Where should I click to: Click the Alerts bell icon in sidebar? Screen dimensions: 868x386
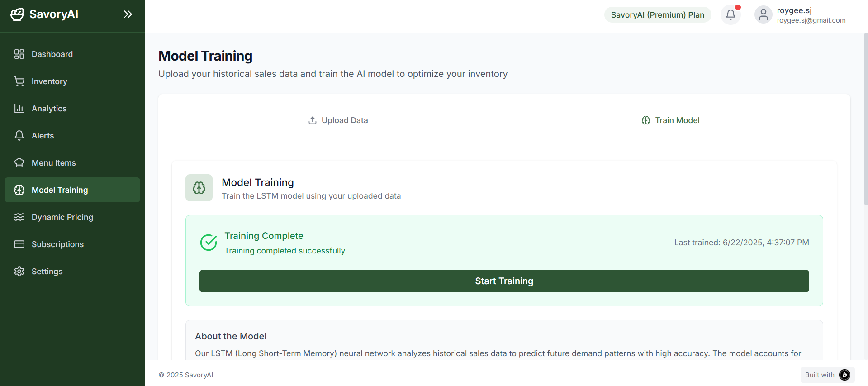pyautogui.click(x=19, y=136)
